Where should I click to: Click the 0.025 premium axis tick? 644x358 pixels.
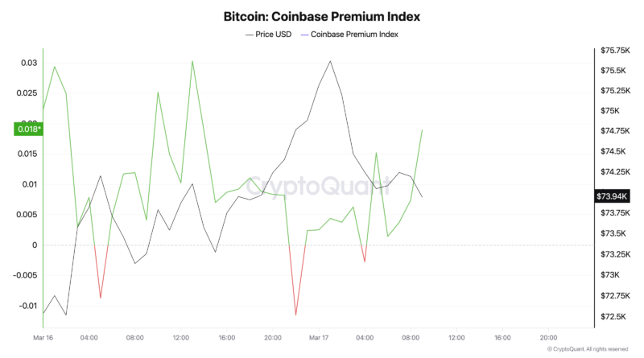pos(27,93)
